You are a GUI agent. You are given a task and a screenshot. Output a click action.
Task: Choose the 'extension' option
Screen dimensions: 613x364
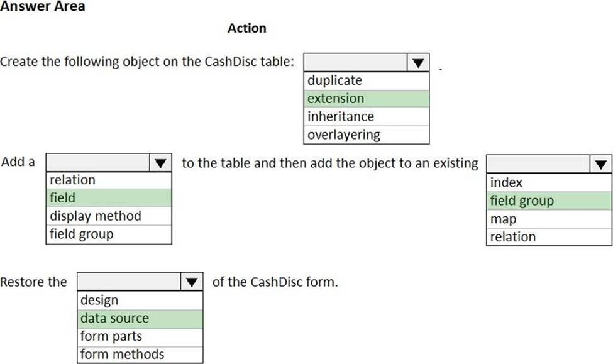pyautogui.click(x=366, y=99)
